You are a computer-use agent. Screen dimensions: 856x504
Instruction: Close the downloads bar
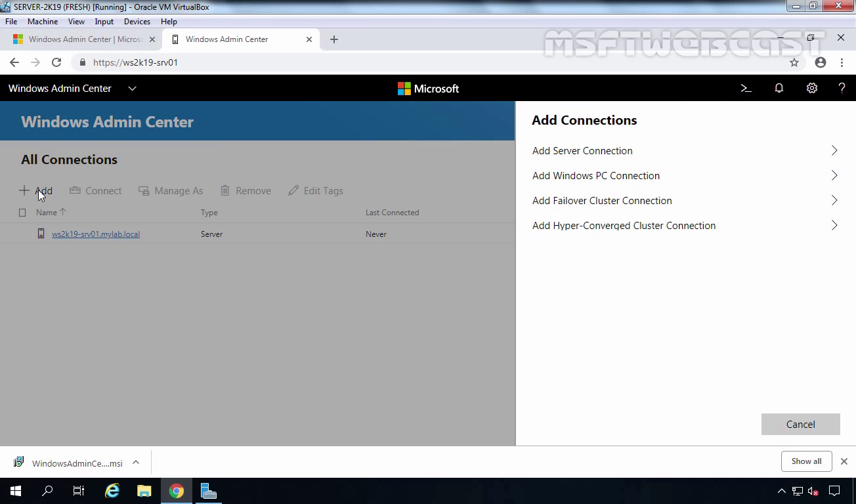844,461
